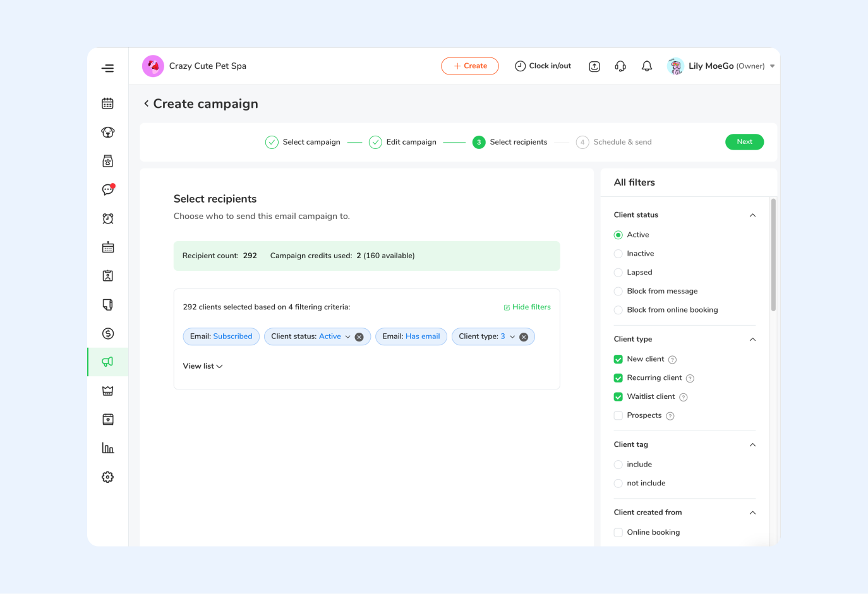The width and height of the screenshot is (868, 594).
Task: Click the headset support icon
Action: (620, 66)
